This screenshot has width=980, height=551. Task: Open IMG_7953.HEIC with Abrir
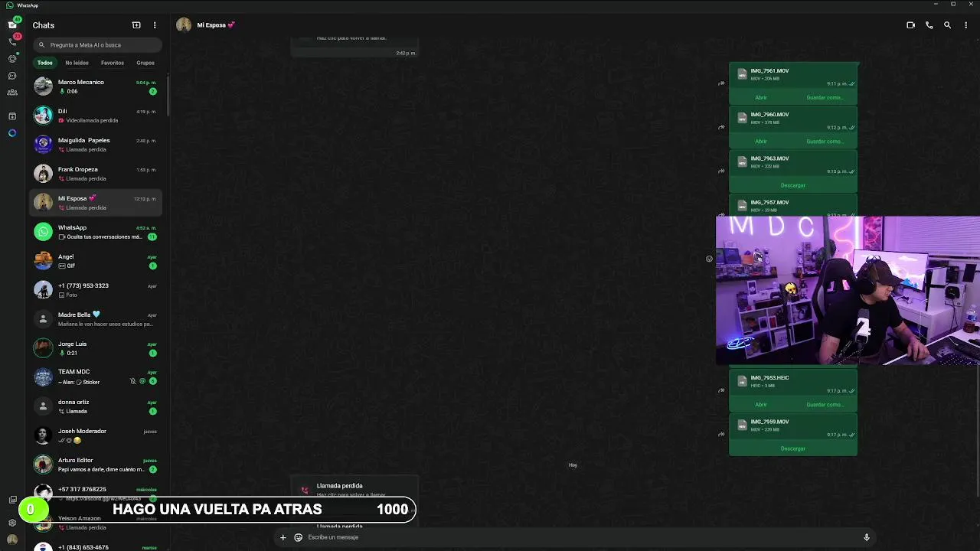coord(761,404)
